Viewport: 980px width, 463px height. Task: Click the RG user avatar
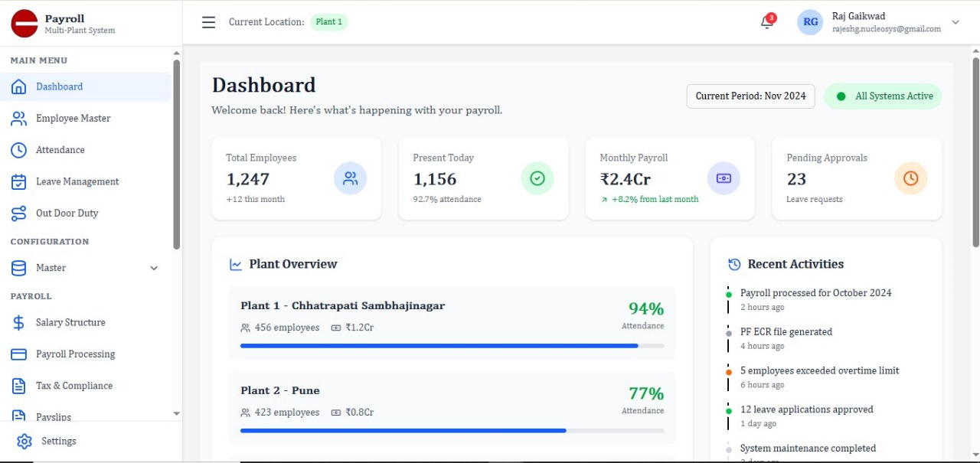pos(810,22)
